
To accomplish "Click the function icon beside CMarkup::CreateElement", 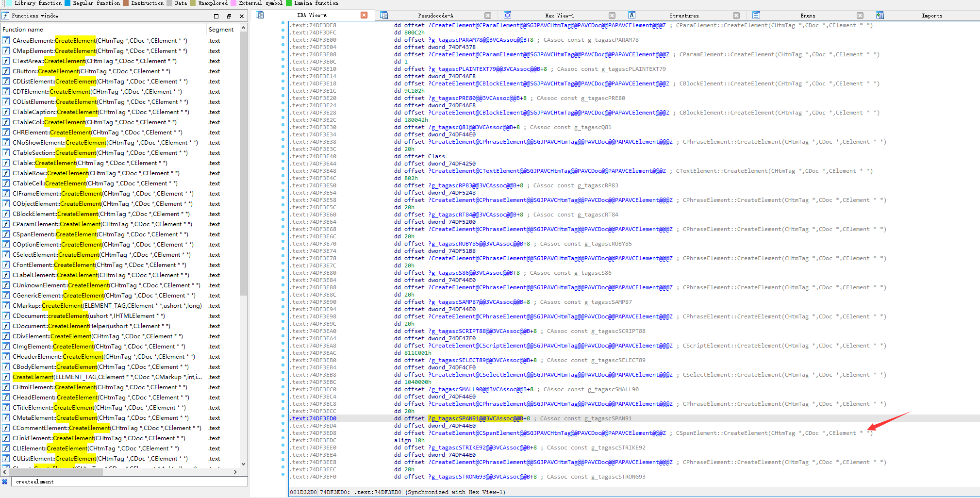I will [x=6, y=306].
